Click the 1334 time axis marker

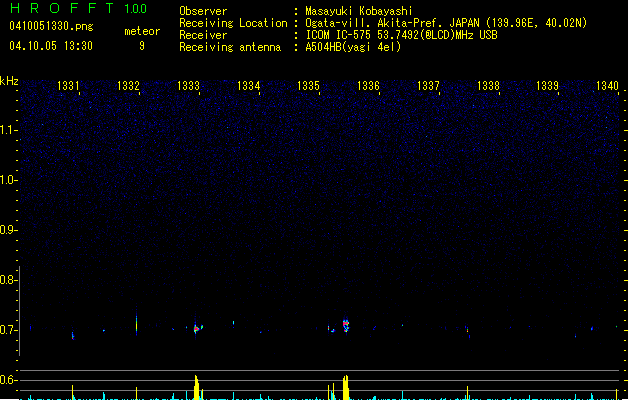[x=248, y=86]
